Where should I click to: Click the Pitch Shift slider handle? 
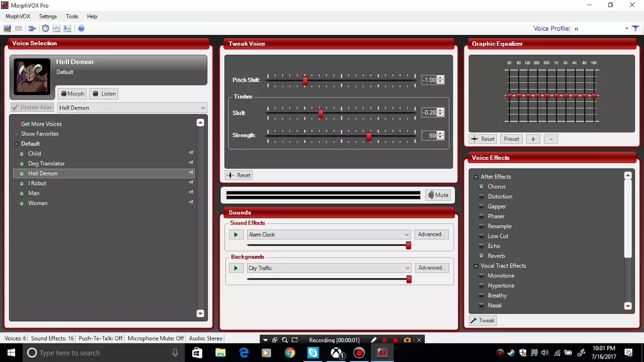(x=305, y=80)
